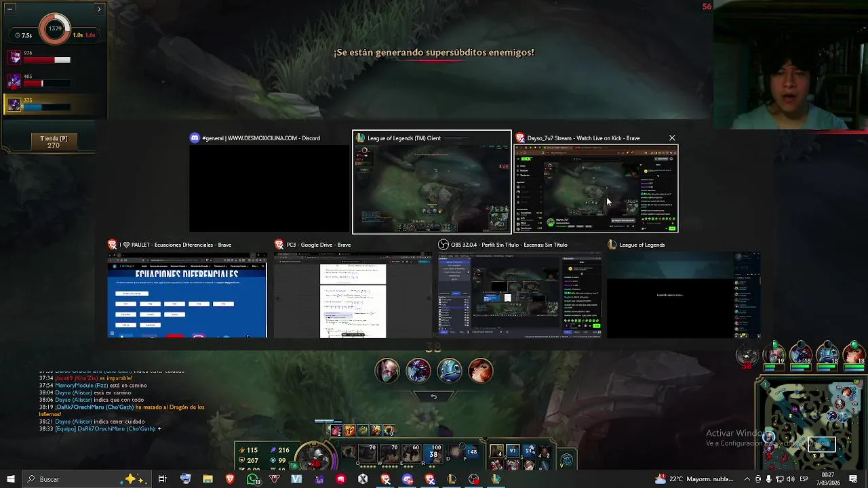868x488 pixels.
Task: Click the minimap in the game HUD
Action: 812,424
